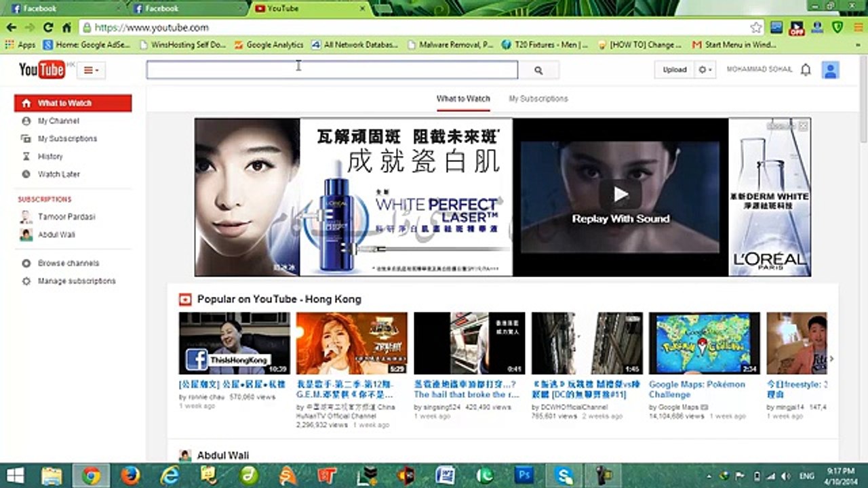The height and width of the screenshot is (488, 868).
Task: Click the DCWHOfficialChannel channel name
Action: point(574,407)
